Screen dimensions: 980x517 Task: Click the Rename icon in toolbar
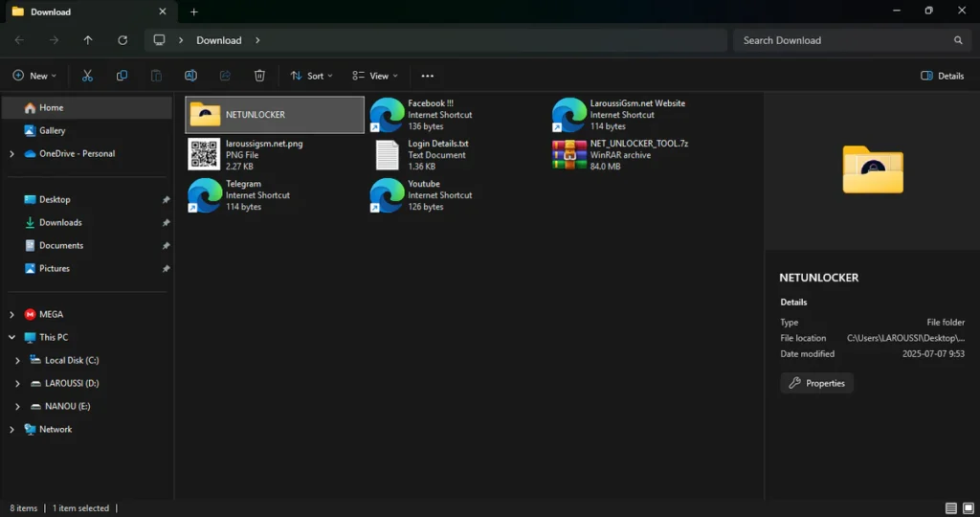tap(190, 76)
